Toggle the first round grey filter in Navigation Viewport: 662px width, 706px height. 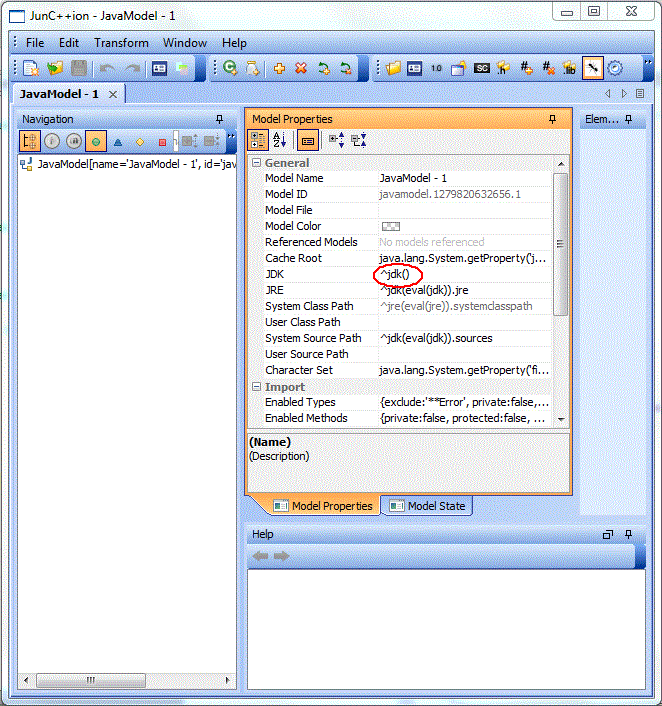click(52, 141)
